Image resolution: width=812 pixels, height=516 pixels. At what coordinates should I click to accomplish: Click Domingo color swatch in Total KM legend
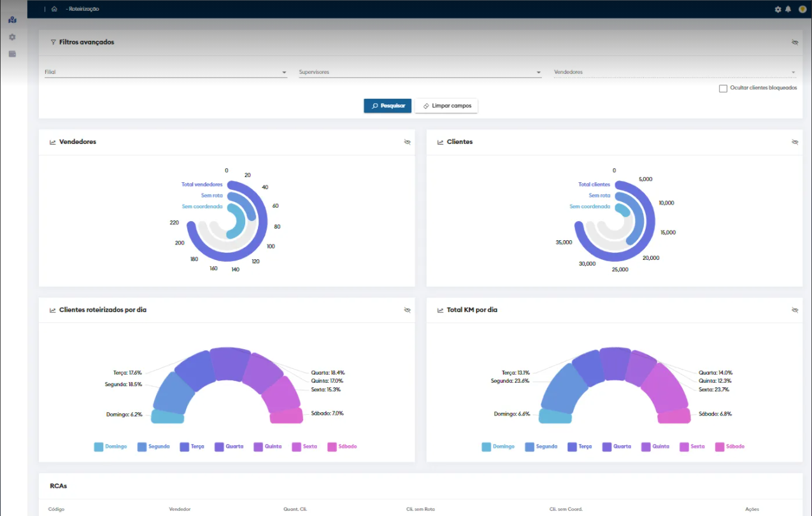tap(487, 447)
